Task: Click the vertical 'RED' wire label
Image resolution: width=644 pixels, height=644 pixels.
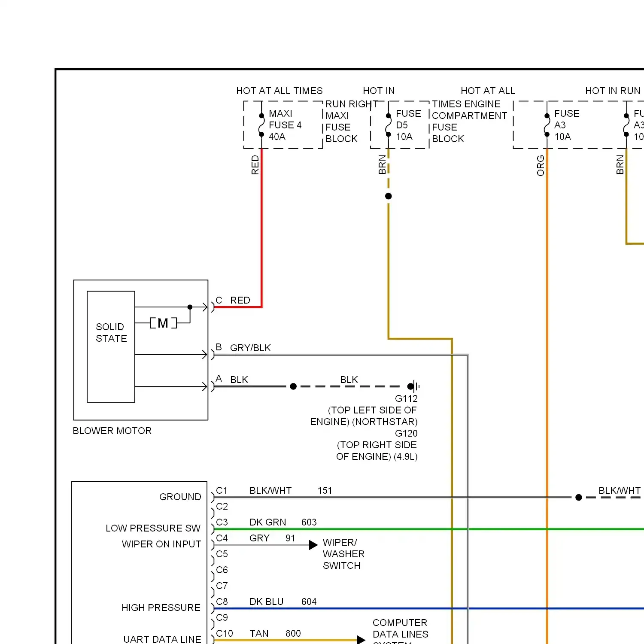Action: coord(255,165)
